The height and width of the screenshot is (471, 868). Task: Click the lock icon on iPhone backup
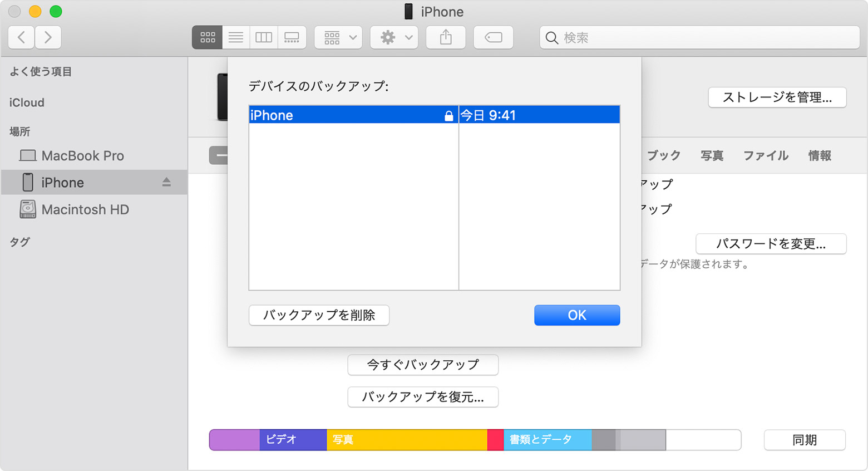448,115
